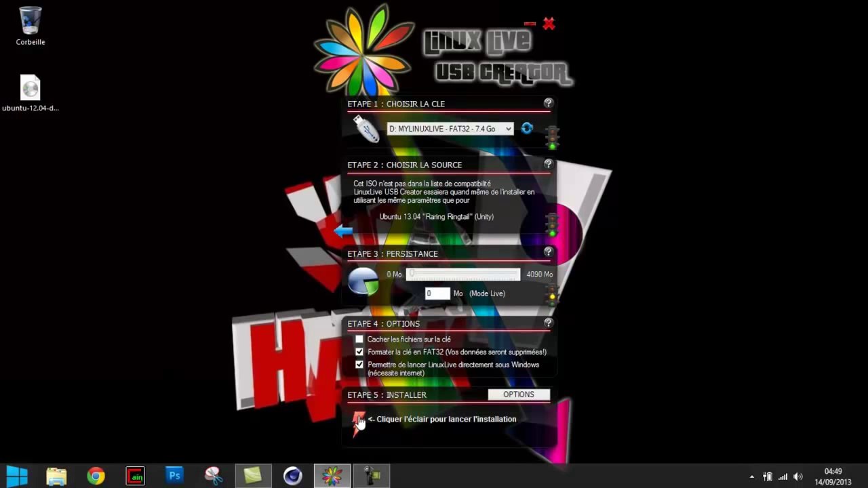This screenshot has width=868, height=488.
Task: Open help for Etape 1
Action: pos(549,103)
